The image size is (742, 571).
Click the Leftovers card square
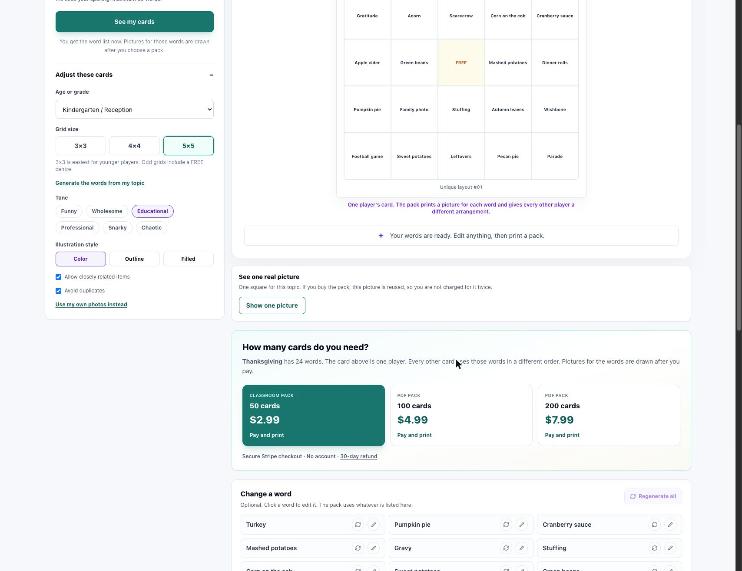pyautogui.click(x=461, y=156)
